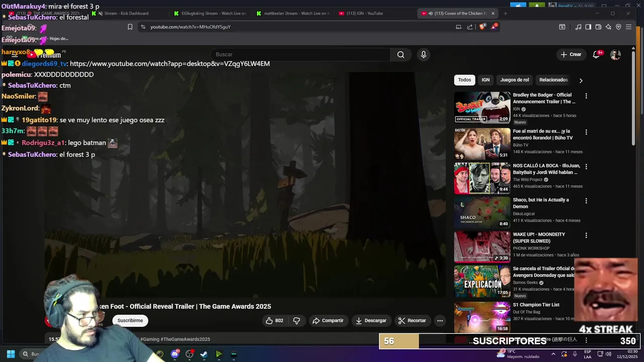Switch to the Stream - Kick Dashboard tab

click(126, 14)
